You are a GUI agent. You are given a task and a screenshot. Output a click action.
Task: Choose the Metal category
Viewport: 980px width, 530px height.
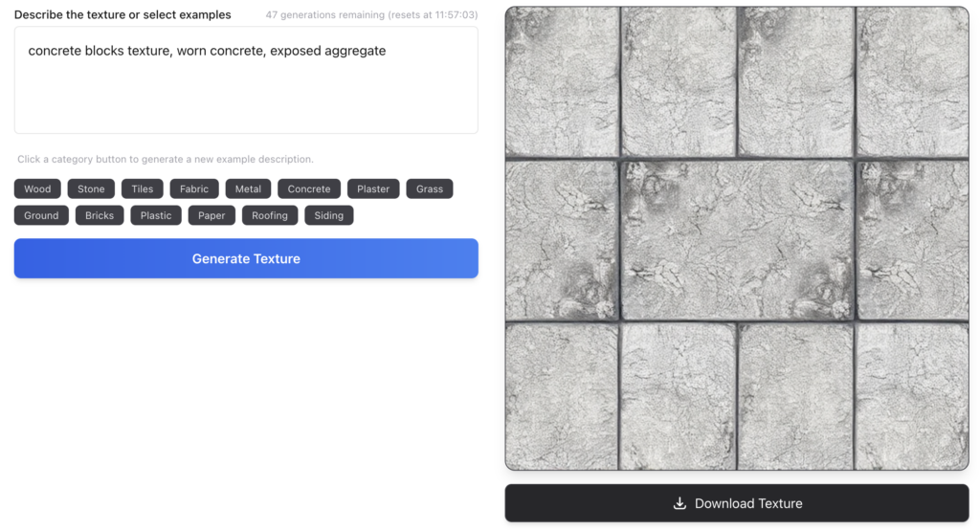tap(248, 188)
